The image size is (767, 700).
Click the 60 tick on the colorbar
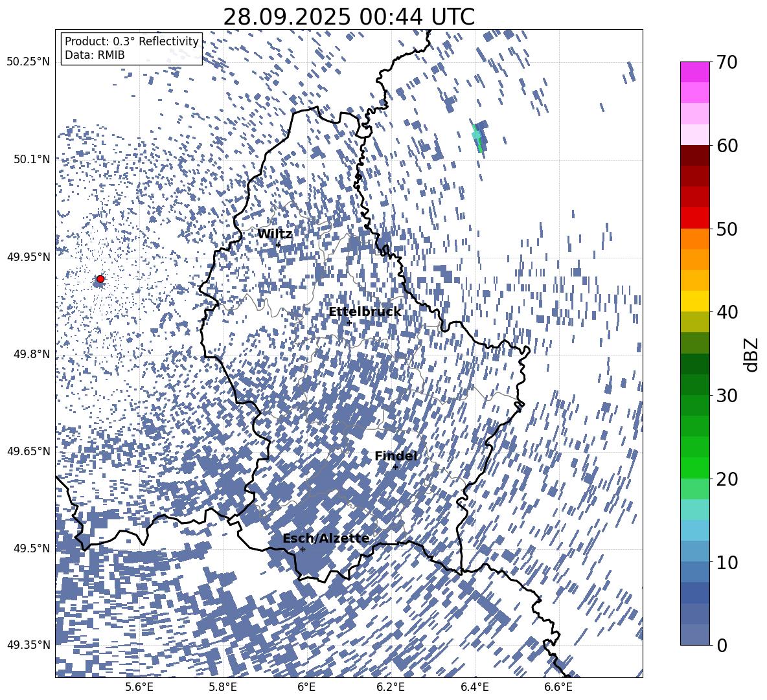click(x=727, y=146)
